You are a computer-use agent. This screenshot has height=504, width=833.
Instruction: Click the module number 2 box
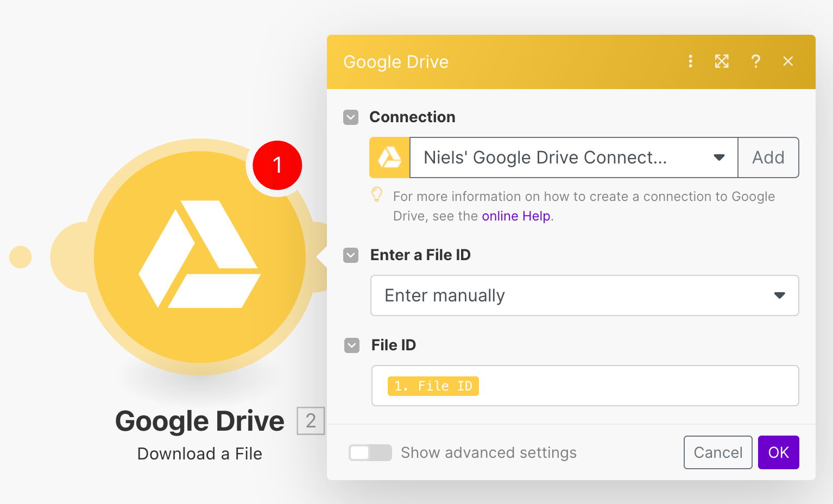tap(311, 421)
